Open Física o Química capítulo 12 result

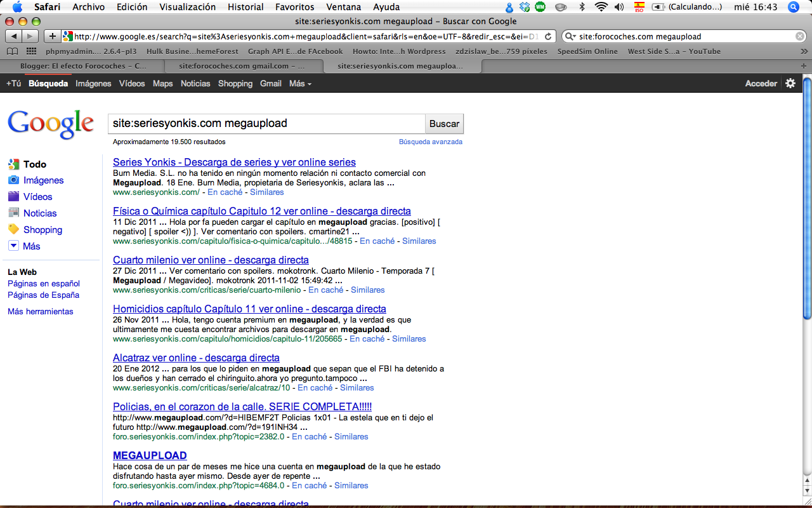[x=262, y=211]
